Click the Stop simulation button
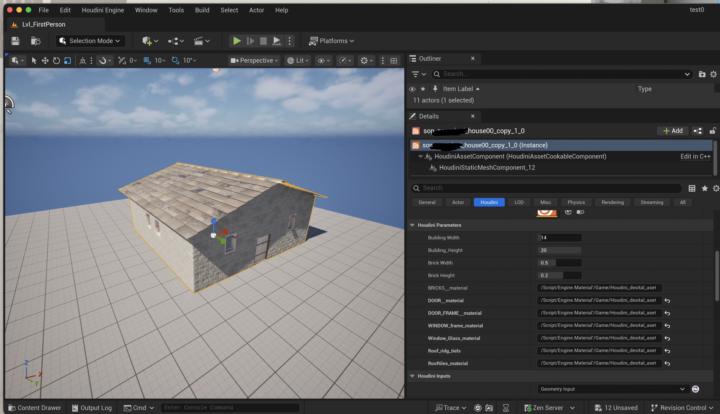The image size is (720, 414). [x=263, y=41]
